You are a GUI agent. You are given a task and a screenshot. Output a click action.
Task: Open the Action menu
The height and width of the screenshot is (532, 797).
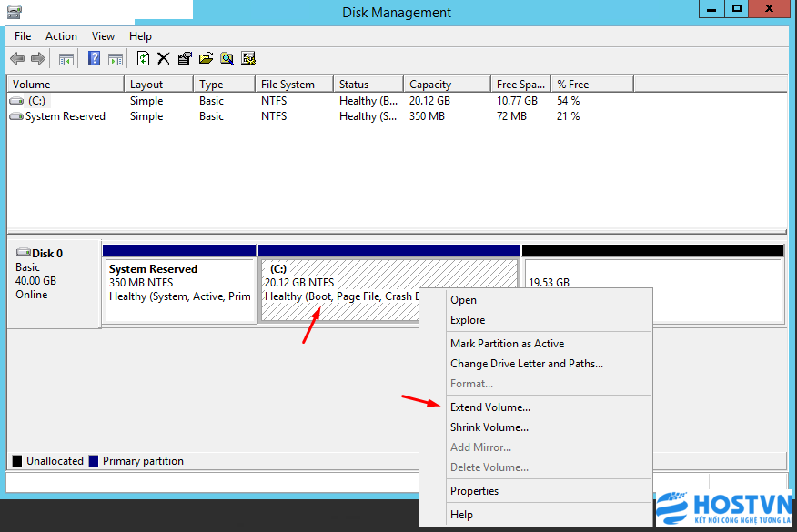(61, 36)
